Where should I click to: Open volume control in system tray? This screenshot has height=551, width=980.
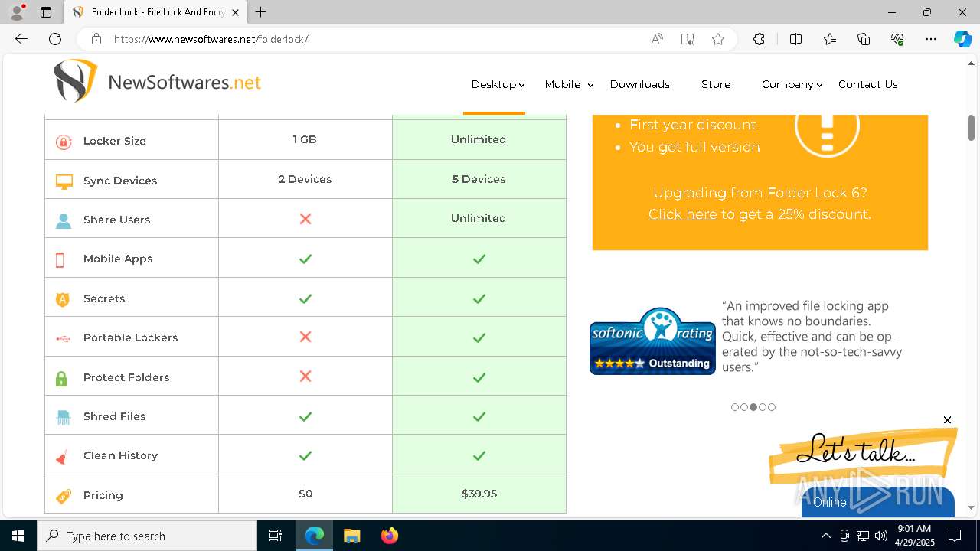(x=881, y=536)
